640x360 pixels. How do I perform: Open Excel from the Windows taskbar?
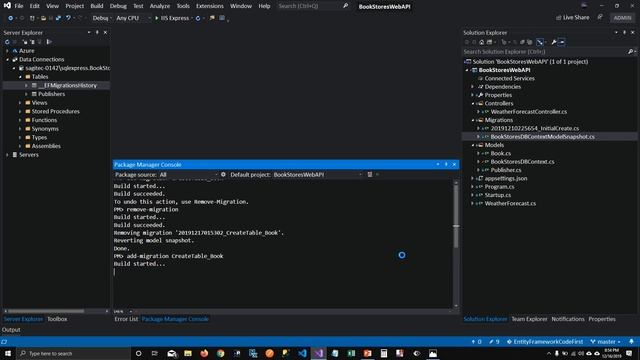351,353
